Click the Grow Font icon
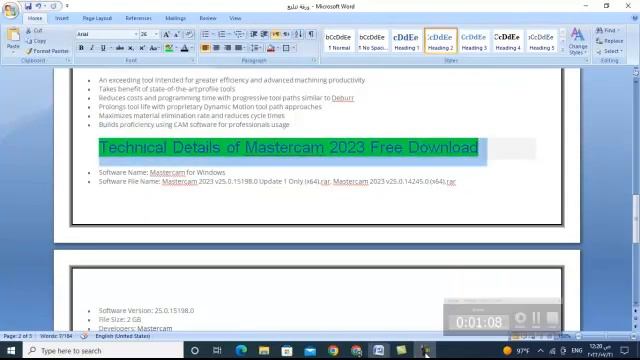The width and height of the screenshot is (640, 360). [x=166, y=34]
